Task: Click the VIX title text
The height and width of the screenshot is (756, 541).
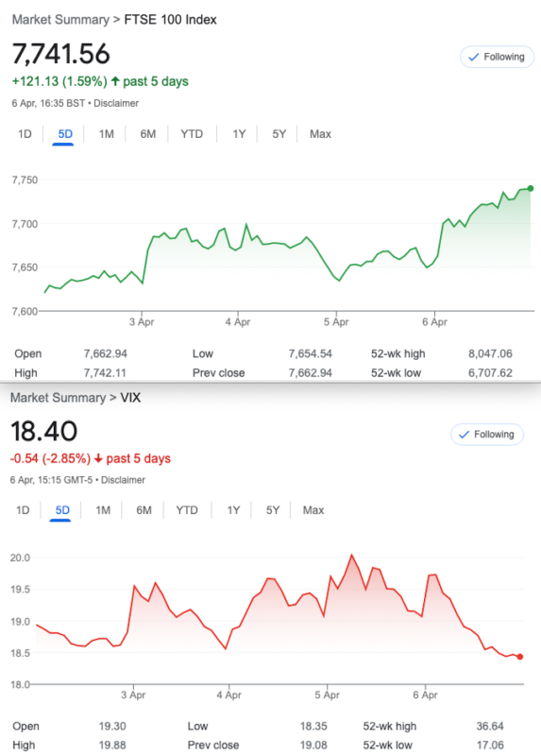Action: (x=130, y=398)
